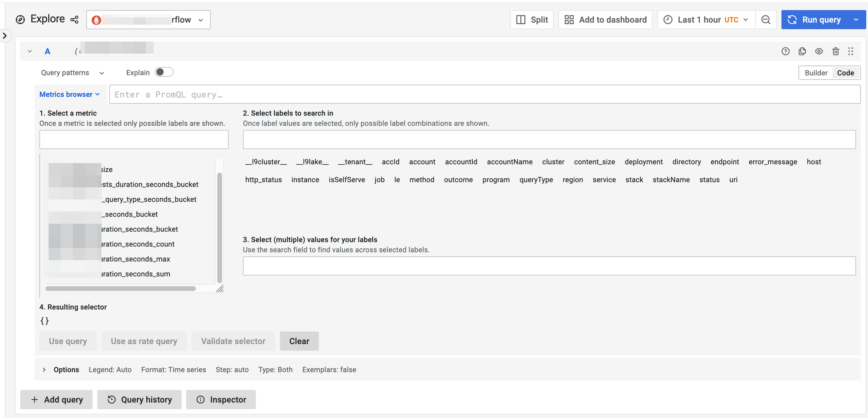Select the le label
Screen dimensions: 868x418
point(397,180)
